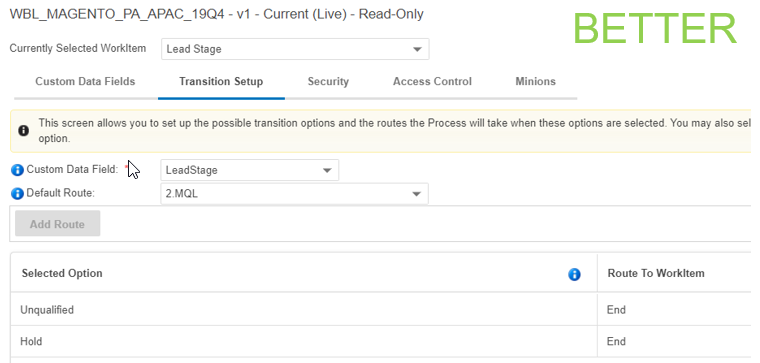Click the End route cell for Hold
Viewport: 760px width, 363px height.
(x=616, y=342)
